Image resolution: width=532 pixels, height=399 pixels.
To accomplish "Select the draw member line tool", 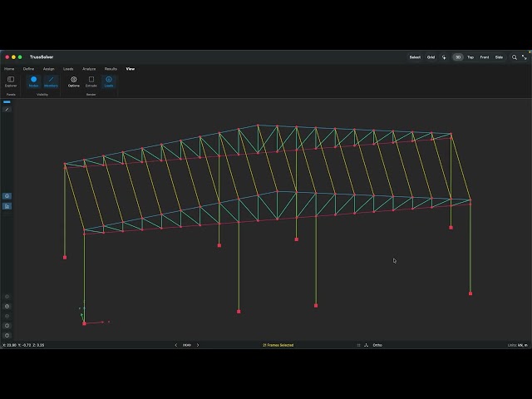I will pos(7,109).
